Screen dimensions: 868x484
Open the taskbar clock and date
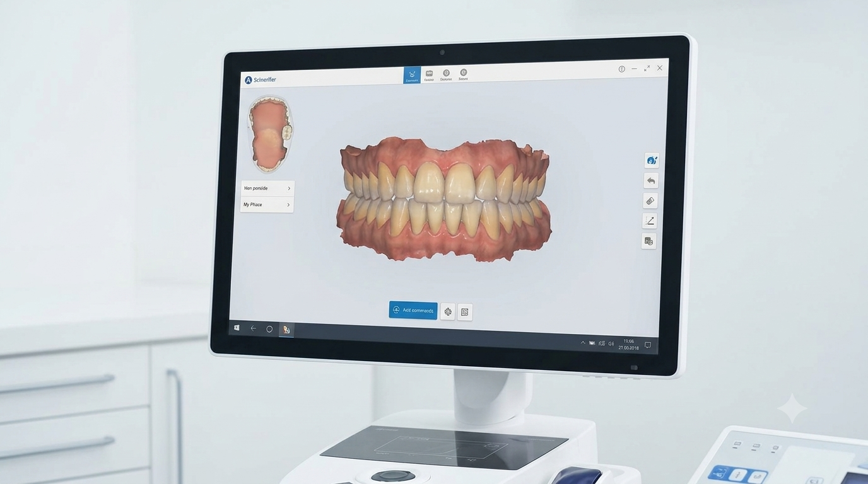click(628, 345)
